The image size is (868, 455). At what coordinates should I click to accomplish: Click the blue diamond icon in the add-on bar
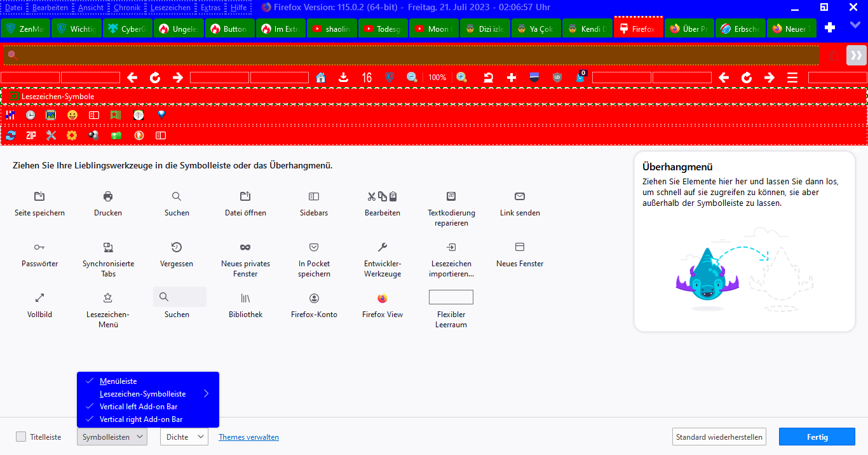click(161, 115)
